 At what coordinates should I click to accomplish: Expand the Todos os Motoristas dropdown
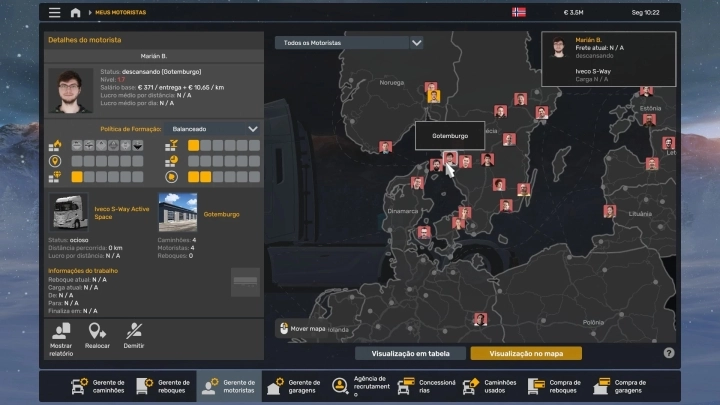(x=349, y=43)
